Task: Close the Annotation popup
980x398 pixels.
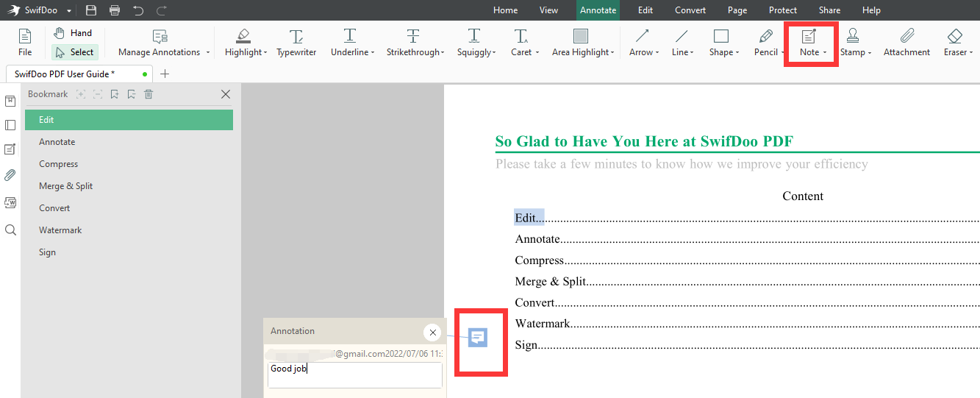Action: coord(433,333)
